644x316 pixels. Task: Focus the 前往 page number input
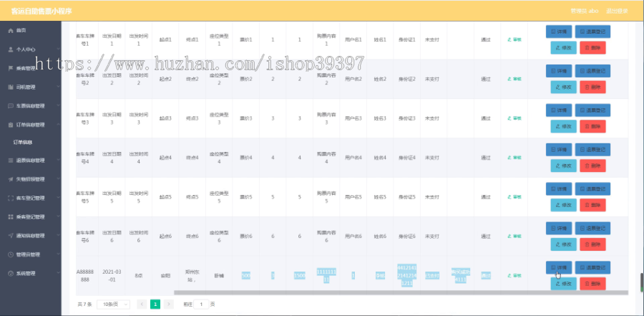(x=201, y=305)
